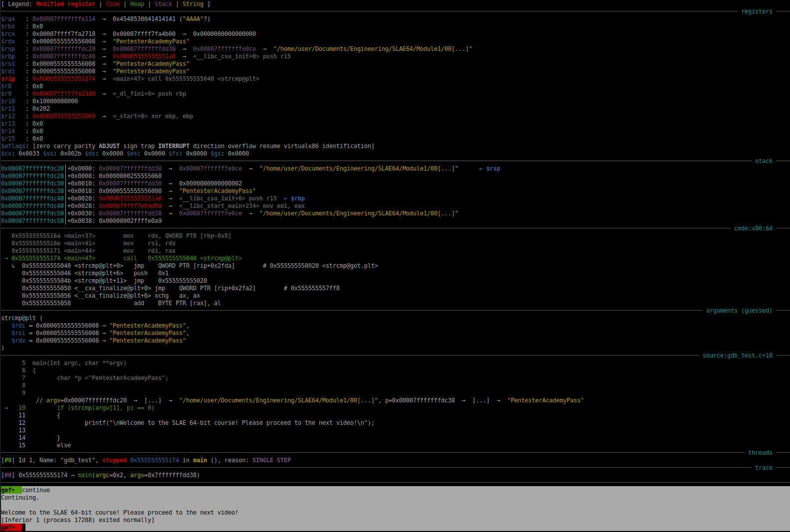The height and width of the screenshot is (532, 790).
Task: Click stack address 0x00007fffffffdc20
Action: coord(32,169)
